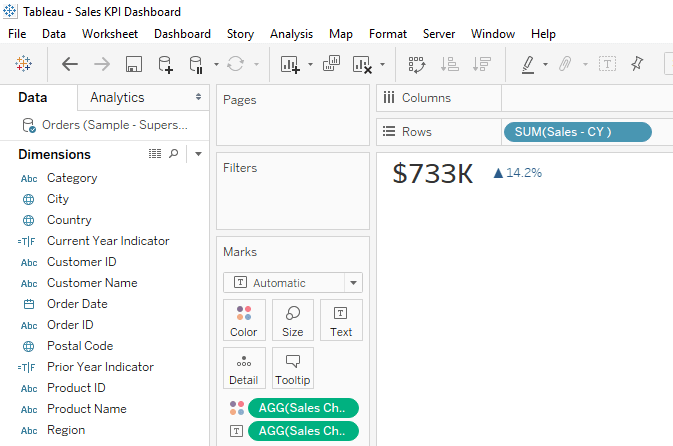Switch to the Analytics tab
The width and height of the screenshot is (673, 446).
pyautogui.click(x=117, y=98)
